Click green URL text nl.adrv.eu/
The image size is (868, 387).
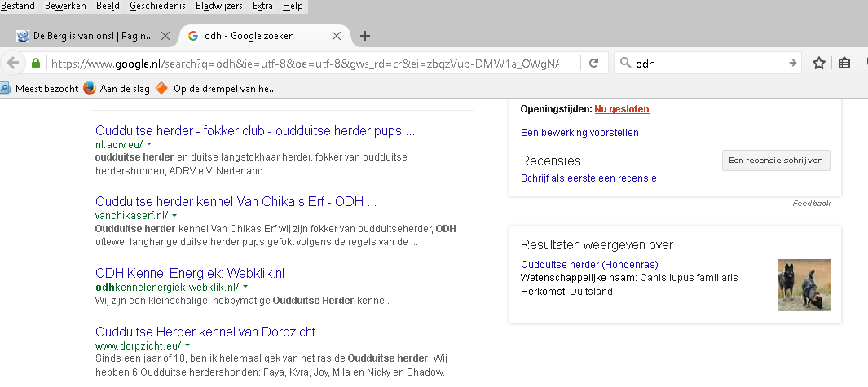point(119,144)
